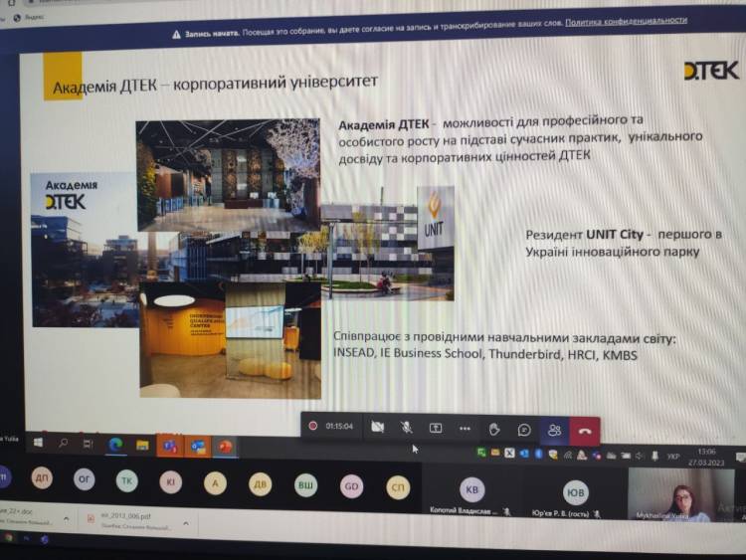Unmute the microphone in meeting toolbar
This screenshot has width=746, height=560.
(x=406, y=427)
